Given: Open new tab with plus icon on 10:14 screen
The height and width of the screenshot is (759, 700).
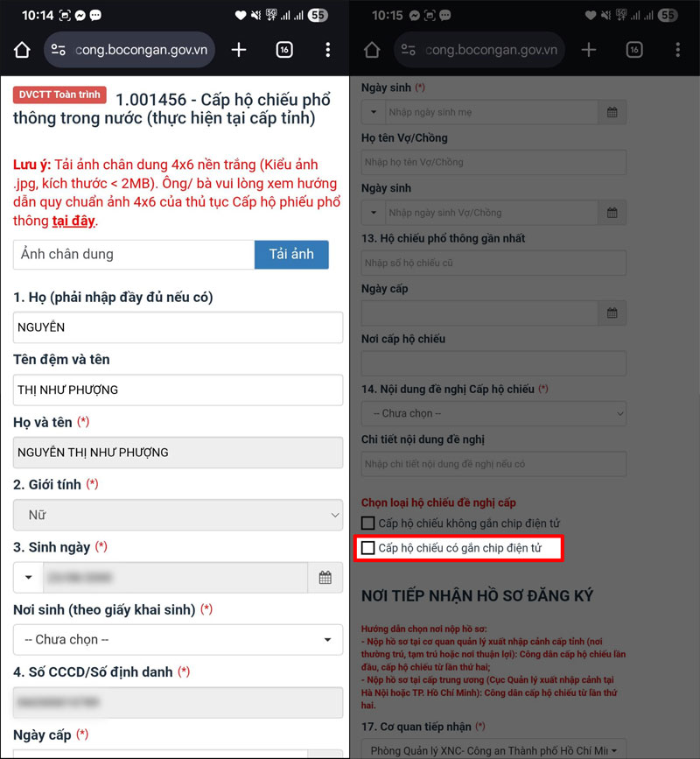Looking at the screenshot, I should coord(239,50).
